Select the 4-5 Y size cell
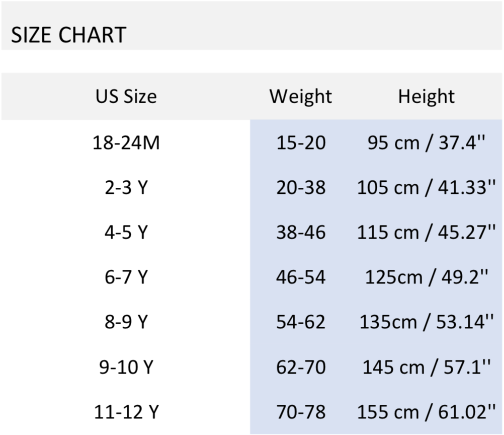The image size is (504, 435). pos(126,233)
